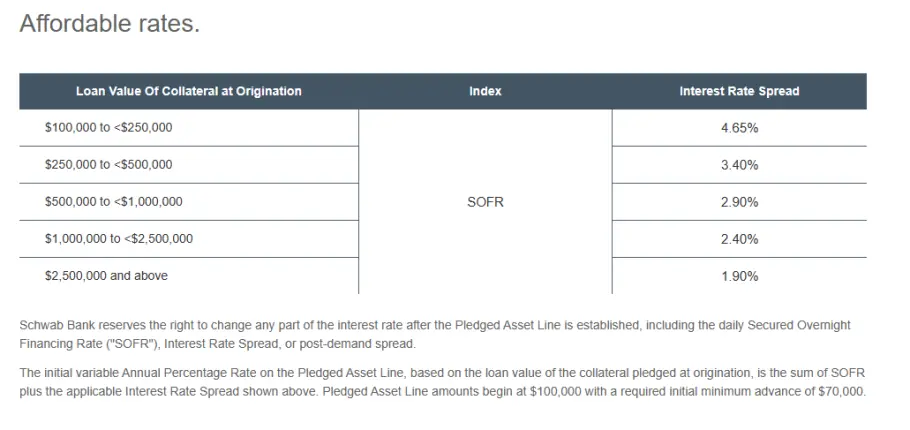Select the Loan Value Of Collateral column header

coord(189,91)
